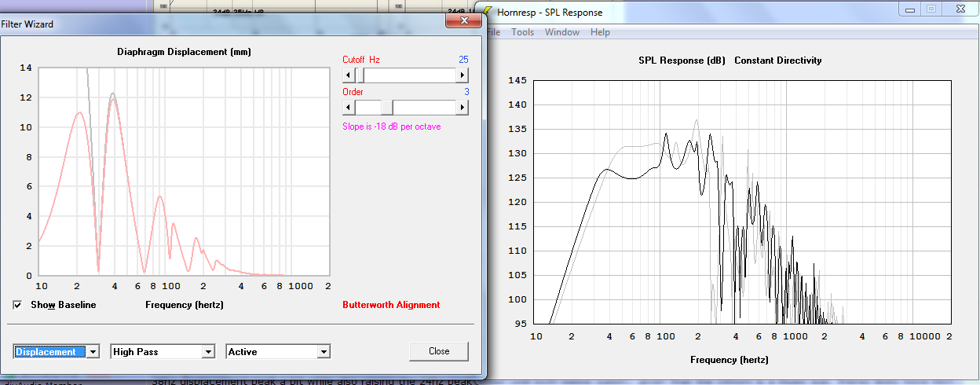
Task: Click the Hornresp yellow app icon
Action: point(489,12)
